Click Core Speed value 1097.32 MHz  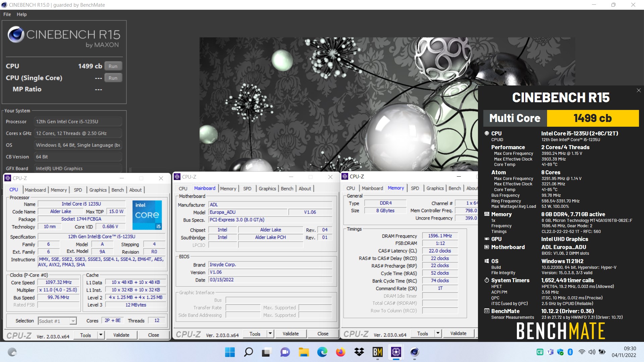pyautogui.click(x=59, y=282)
